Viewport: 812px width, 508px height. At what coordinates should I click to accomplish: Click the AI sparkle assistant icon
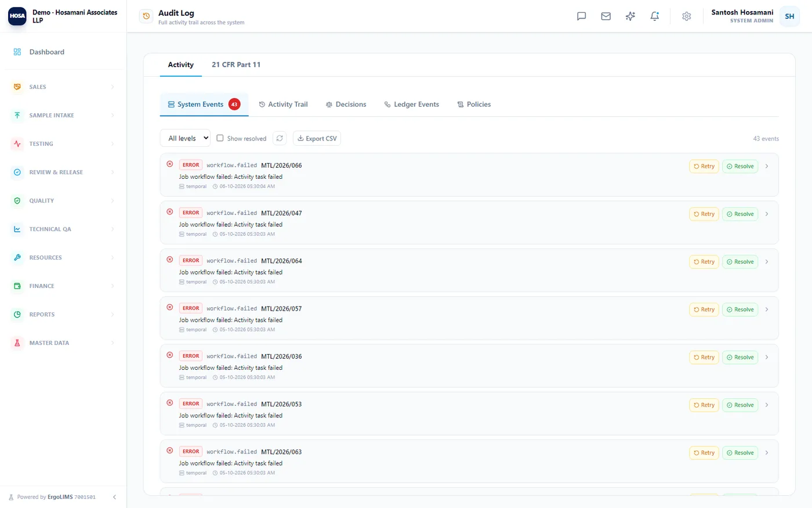pyautogui.click(x=630, y=16)
